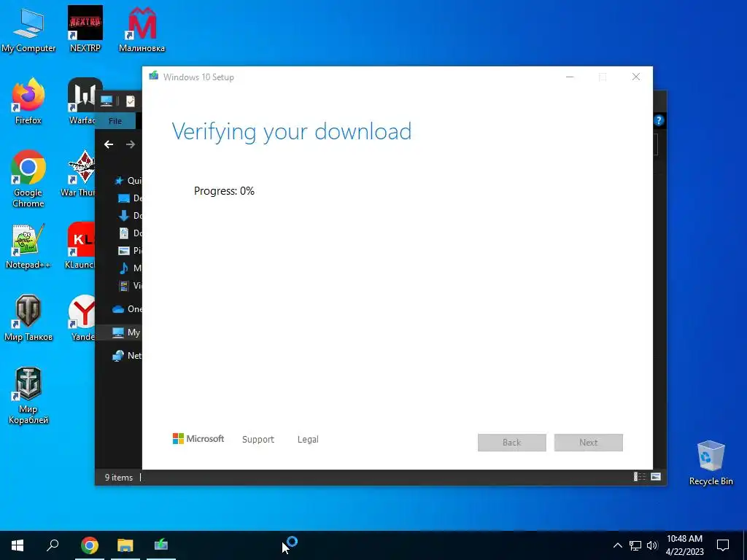Switch to File Explorer in the taskbar

[125, 545]
